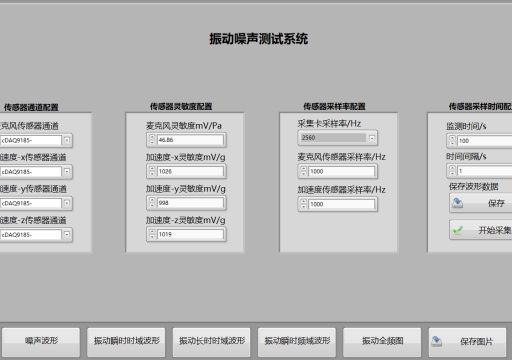The width and height of the screenshot is (512, 360).
Task: Click the stepper arrows for 加速度-x灵敏度
Action: pyautogui.click(x=152, y=171)
